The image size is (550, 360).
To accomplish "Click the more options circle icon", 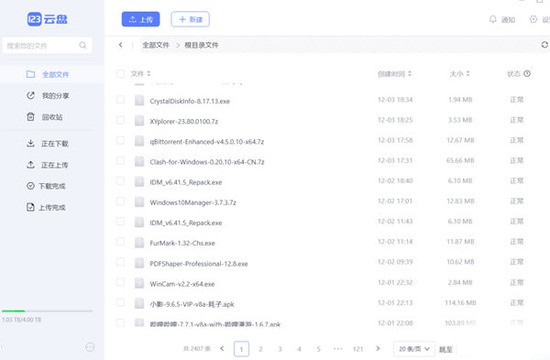I will click(x=90, y=347).
